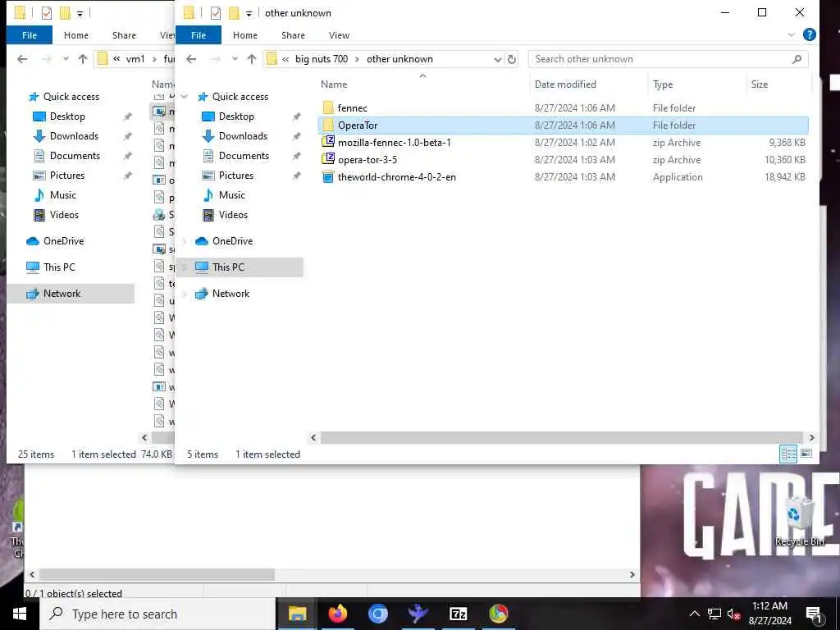
Task: Expand OneDrive node in front window
Action: 185,241
